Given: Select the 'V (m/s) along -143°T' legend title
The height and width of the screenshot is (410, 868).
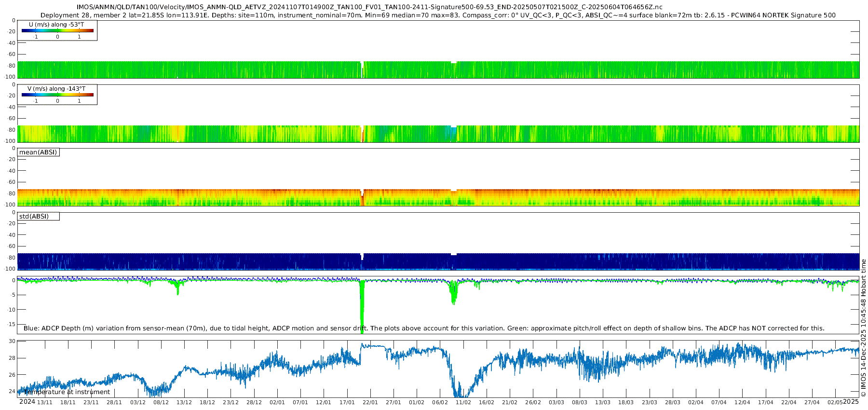Looking at the screenshot, I should [56, 89].
